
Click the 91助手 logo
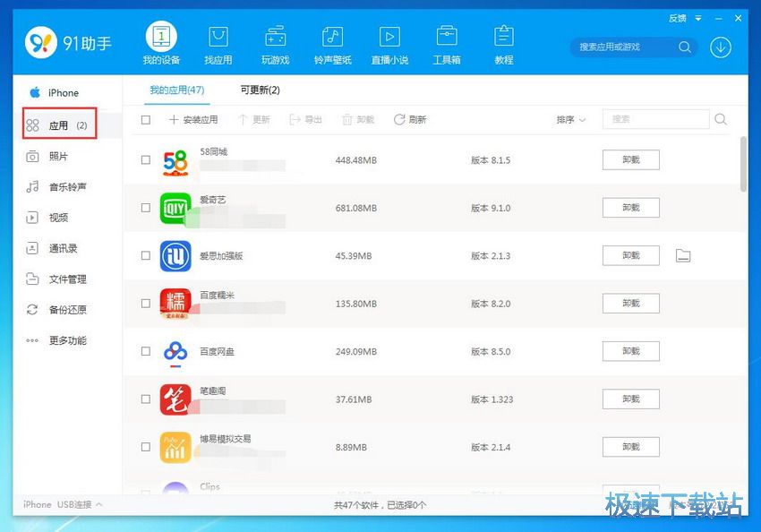pyautogui.click(x=68, y=43)
